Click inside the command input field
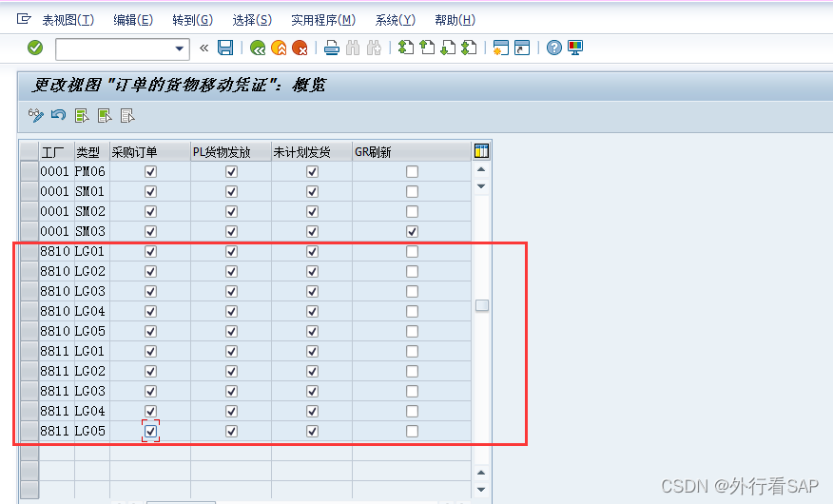Viewport: 833px width, 504px height. click(114, 48)
